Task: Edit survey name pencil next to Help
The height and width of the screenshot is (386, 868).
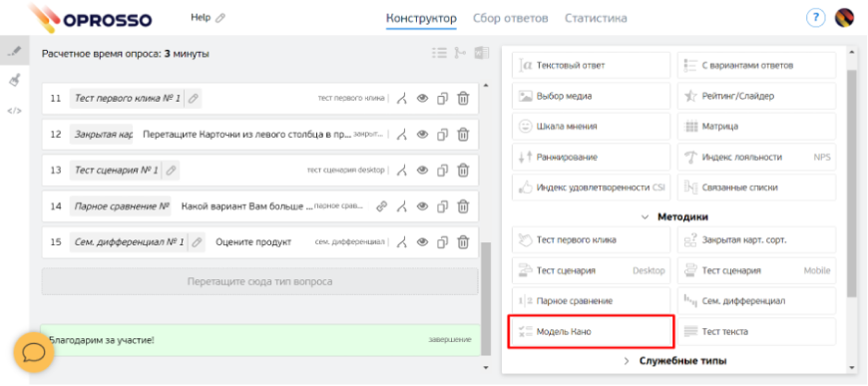Action: point(220,18)
